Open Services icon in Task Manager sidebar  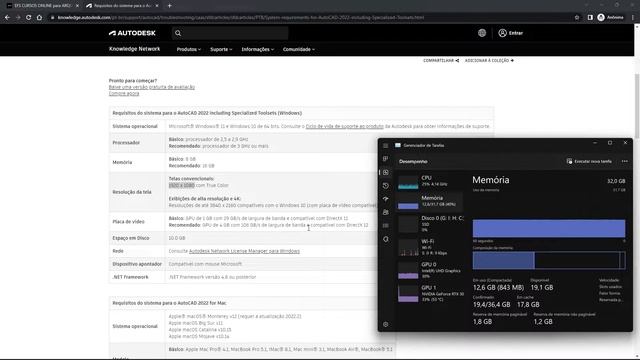385,239
